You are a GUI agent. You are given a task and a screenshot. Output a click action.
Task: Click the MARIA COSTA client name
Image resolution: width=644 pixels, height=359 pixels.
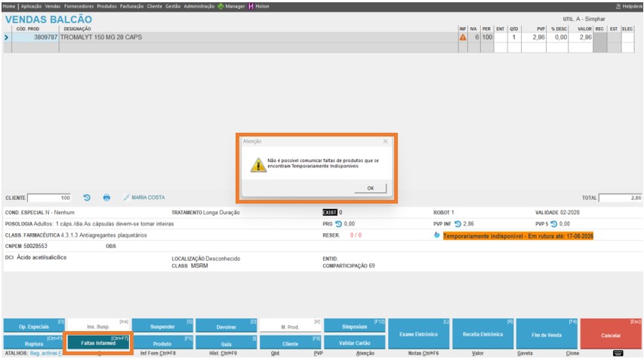(x=148, y=198)
